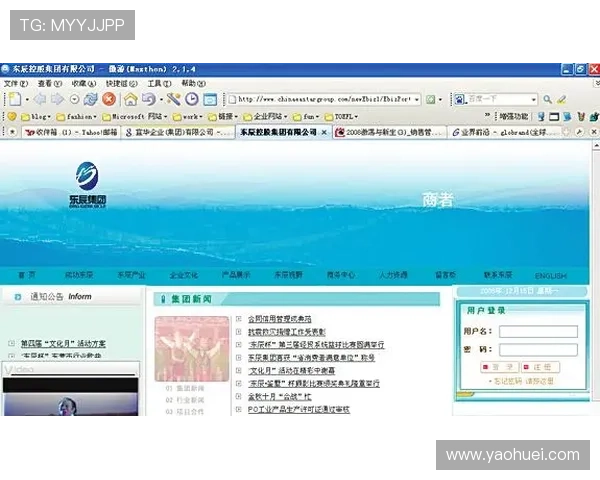600x480 pixels.
Task: Open the round history dropdown beside Forward
Action: click(x=75, y=100)
